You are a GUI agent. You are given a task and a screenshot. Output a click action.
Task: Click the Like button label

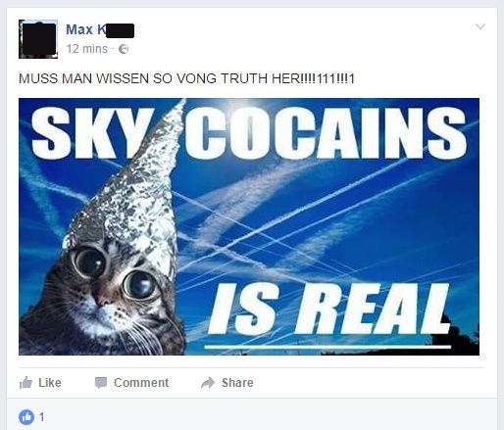50,383
